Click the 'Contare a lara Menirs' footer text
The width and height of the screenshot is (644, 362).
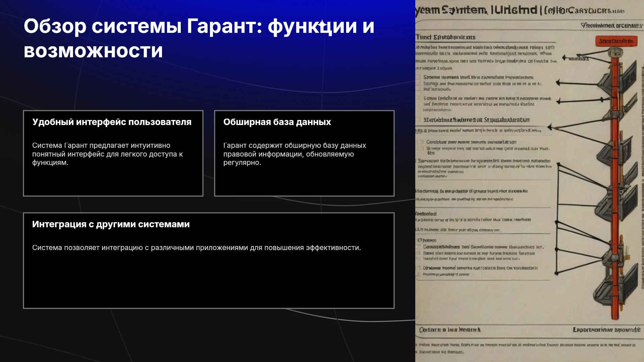tap(450, 330)
